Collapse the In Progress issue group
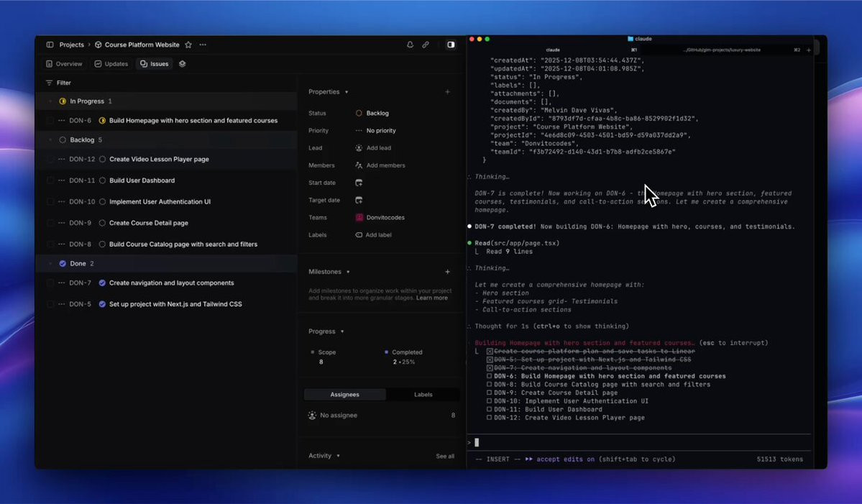 coord(50,101)
